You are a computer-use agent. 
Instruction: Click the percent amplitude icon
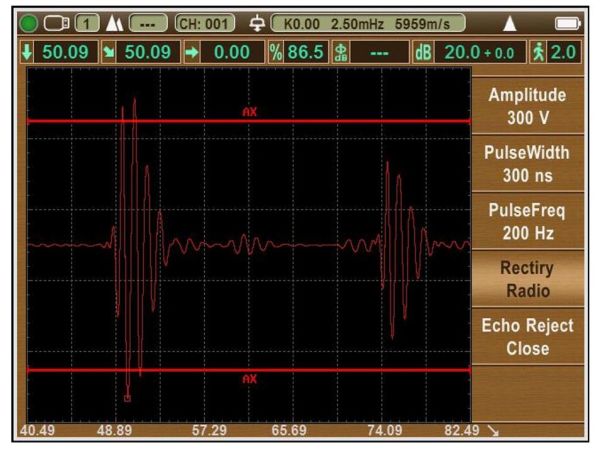click(276, 52)
